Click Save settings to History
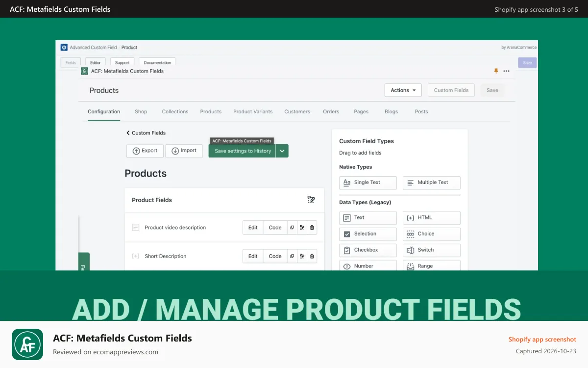Viewport: 588px width, 368px height. [x=242, y=151]
